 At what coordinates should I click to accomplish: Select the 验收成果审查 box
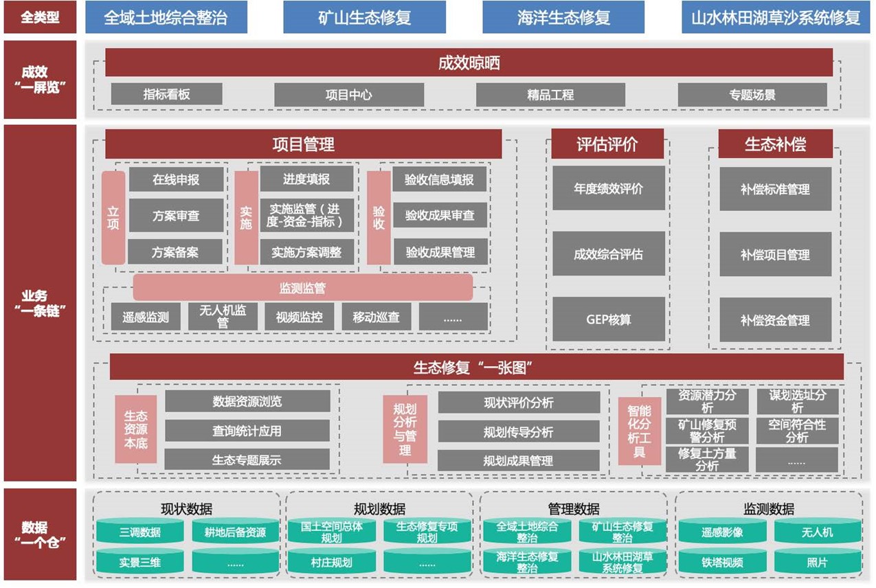[x=440, y=216]
